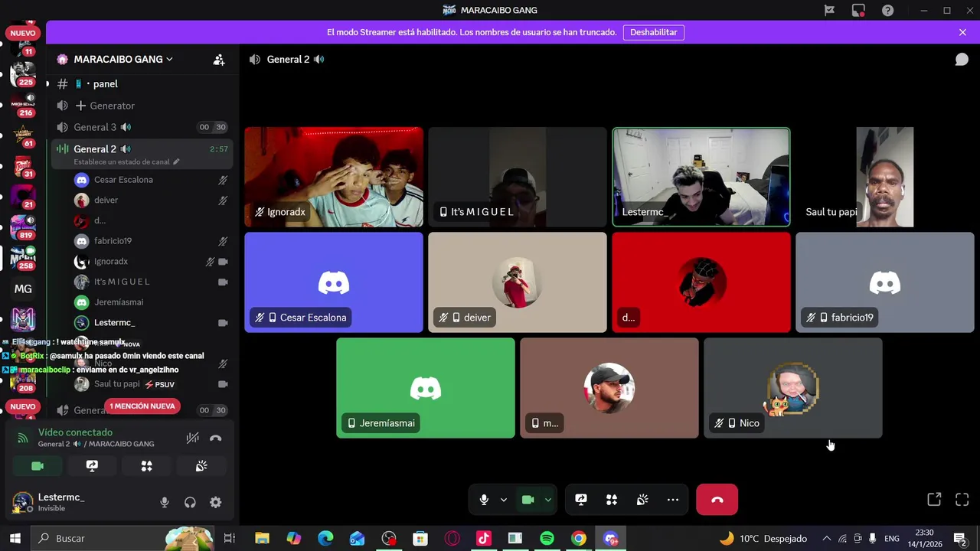Focus the Nico participant tile

[x=793, y=388]
